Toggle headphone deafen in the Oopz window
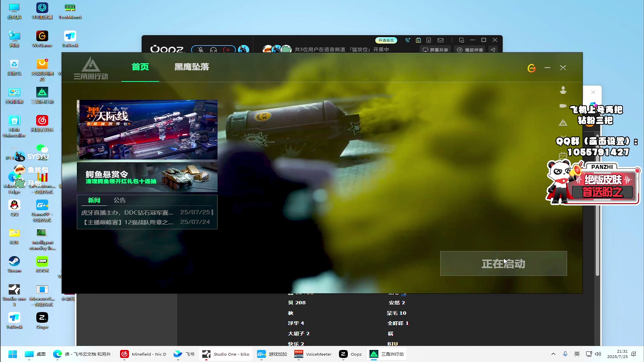The image size is (644, 362). [213, 50]
